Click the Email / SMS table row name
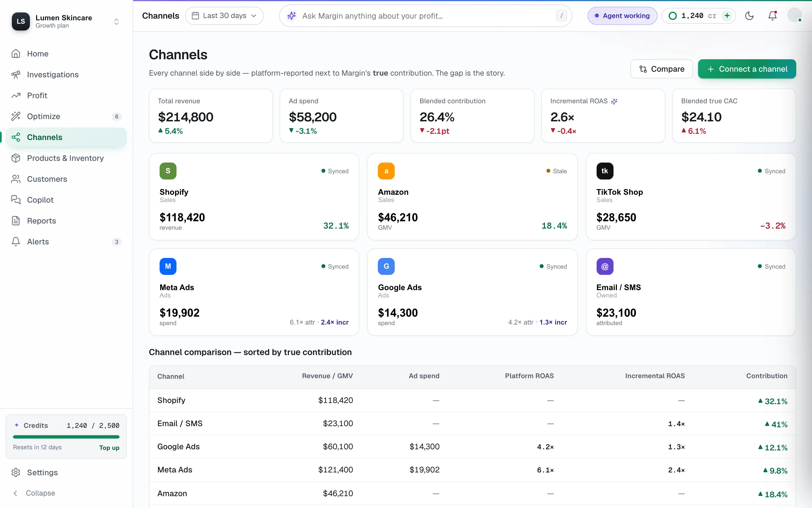The image size is (812, 508). [180, 423]
